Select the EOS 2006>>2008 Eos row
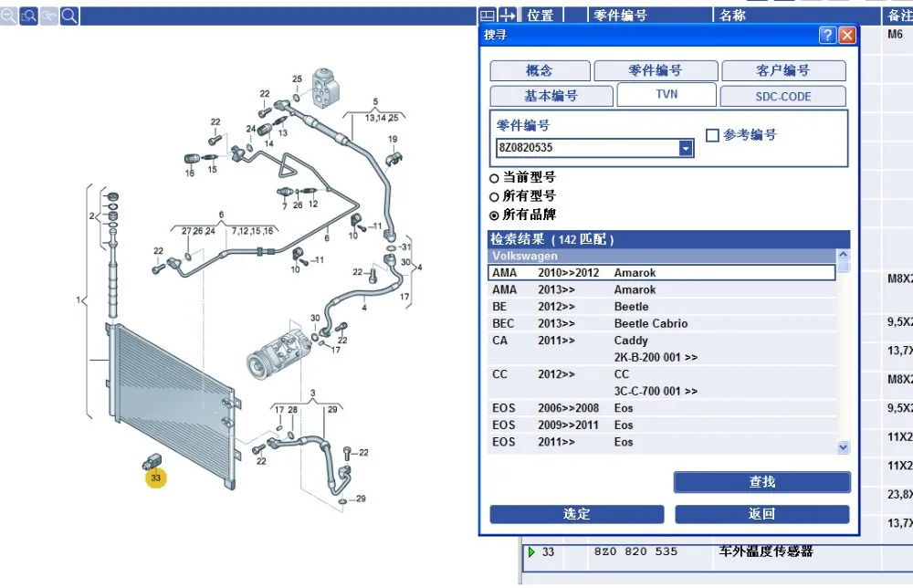 click(x=661, y=407)
